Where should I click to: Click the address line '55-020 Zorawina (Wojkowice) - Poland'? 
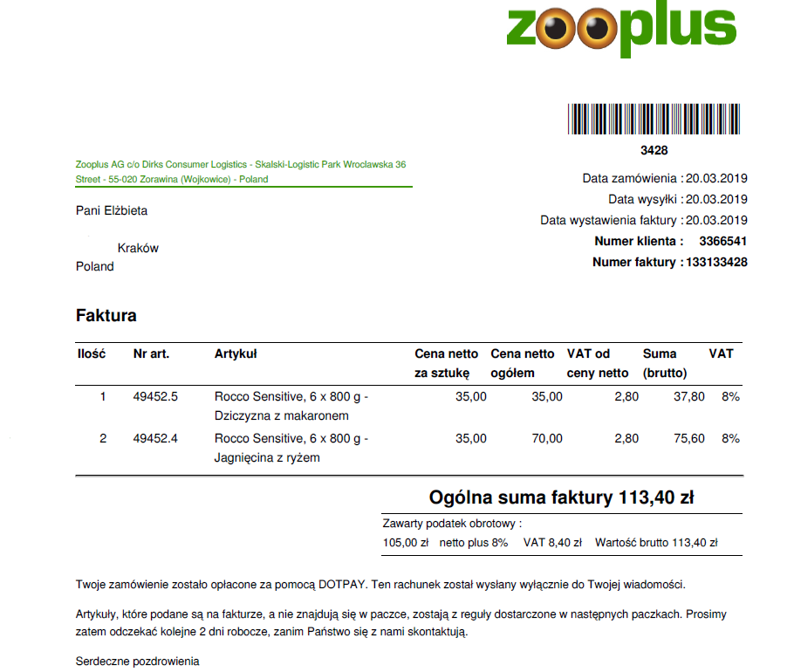[188, 179]
